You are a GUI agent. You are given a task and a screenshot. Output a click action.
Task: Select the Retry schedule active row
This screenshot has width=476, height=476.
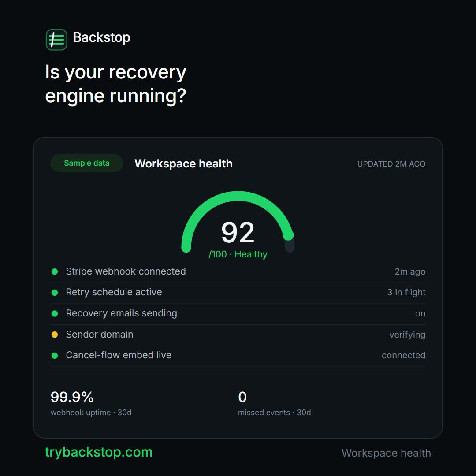(x=238, y=292)
